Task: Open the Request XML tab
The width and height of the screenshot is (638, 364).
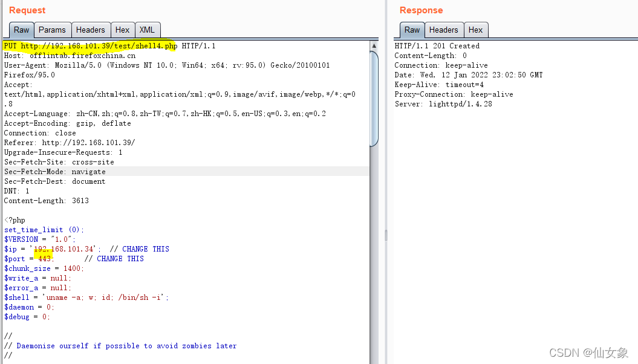Action: [147, 30]
